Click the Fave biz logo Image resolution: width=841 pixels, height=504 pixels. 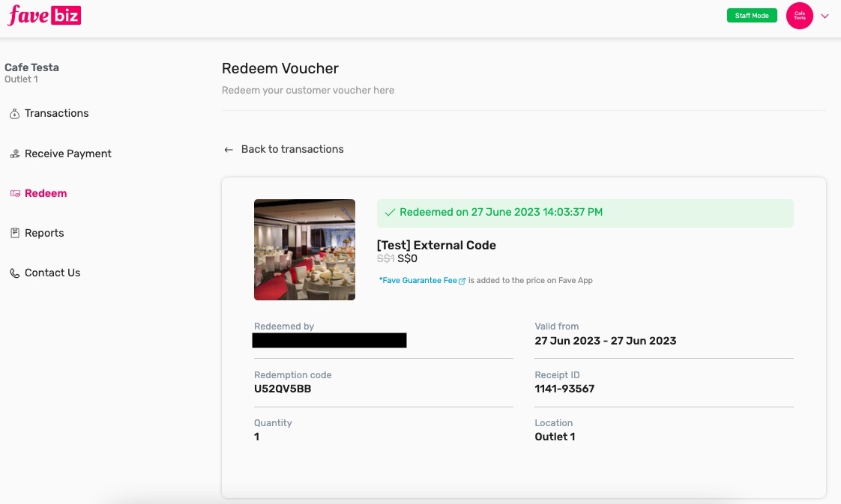point(44,15)
